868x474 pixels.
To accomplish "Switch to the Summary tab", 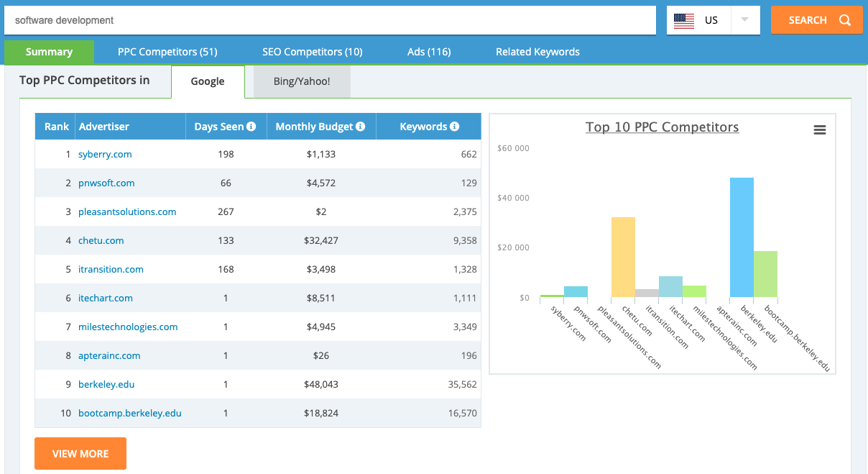I will 50,52.
